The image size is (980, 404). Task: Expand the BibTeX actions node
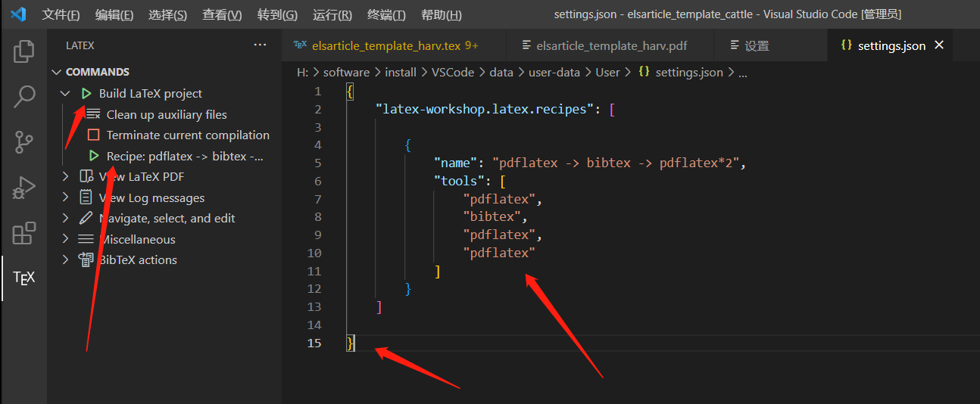(x=65, y=260)
